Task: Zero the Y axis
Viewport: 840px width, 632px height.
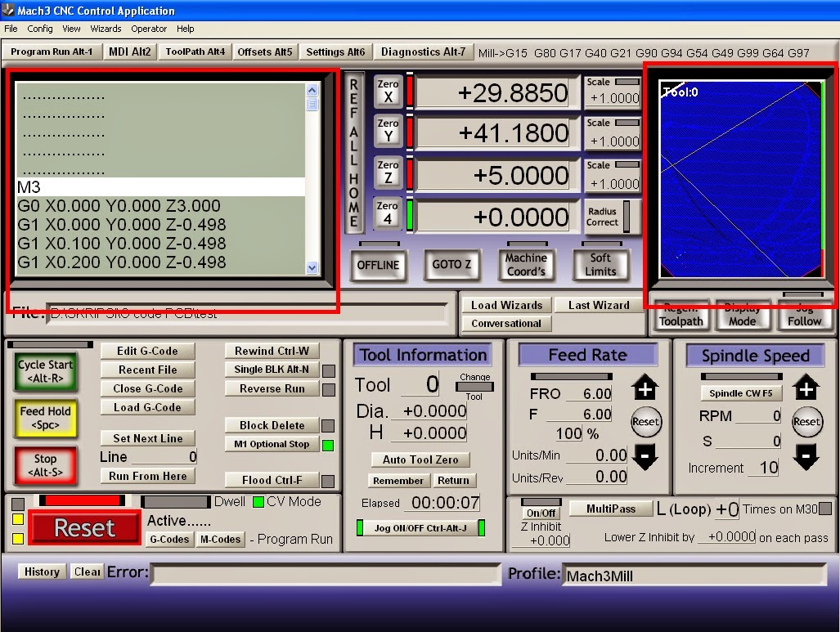Action: pos(388,130)
